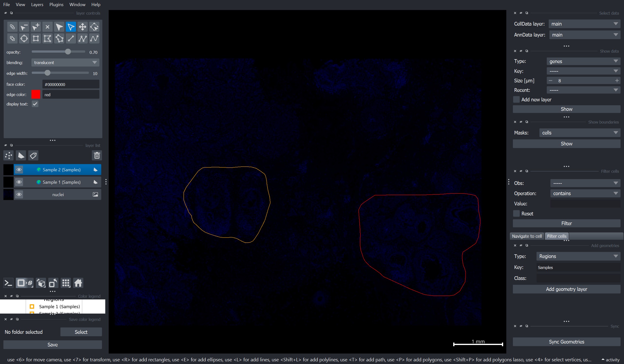Screen dimensions: 624x364
Task: Enable the Add new layer checkbox
Action: 516,100
